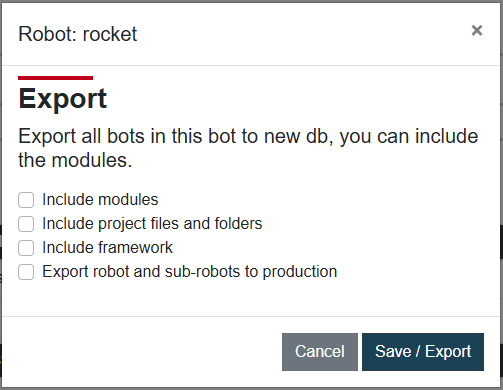Image resolution: width=503 pixels, height=390 pixels.
Task: Click the word "rocket" in the title
Action: tap(110, 34)
